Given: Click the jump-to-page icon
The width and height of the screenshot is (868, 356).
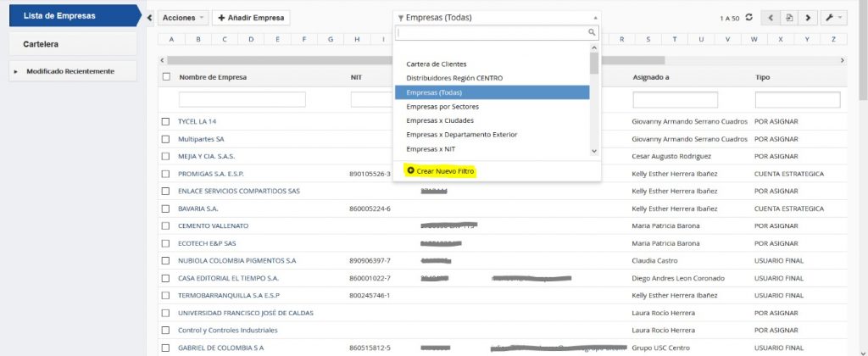Looking at the screenshot, I should [790, 17].
